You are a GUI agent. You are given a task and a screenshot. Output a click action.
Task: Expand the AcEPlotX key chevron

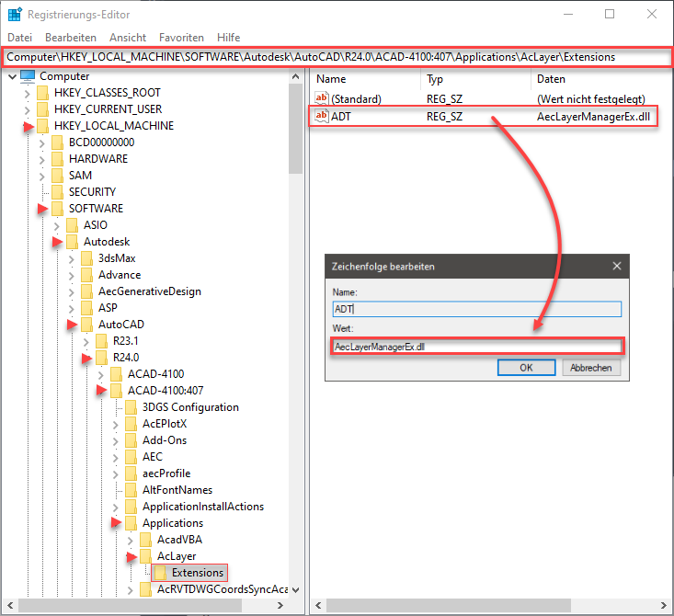(x=115, y=424)
